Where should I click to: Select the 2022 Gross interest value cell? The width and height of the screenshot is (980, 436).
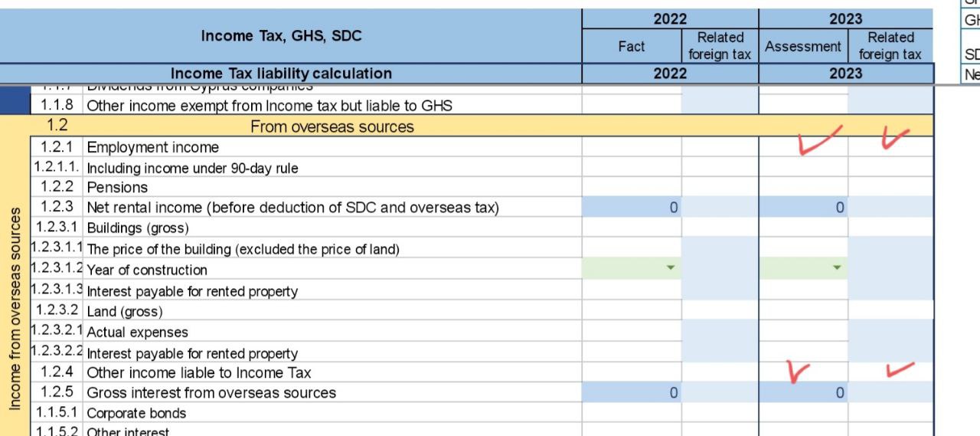pos(632,392)
